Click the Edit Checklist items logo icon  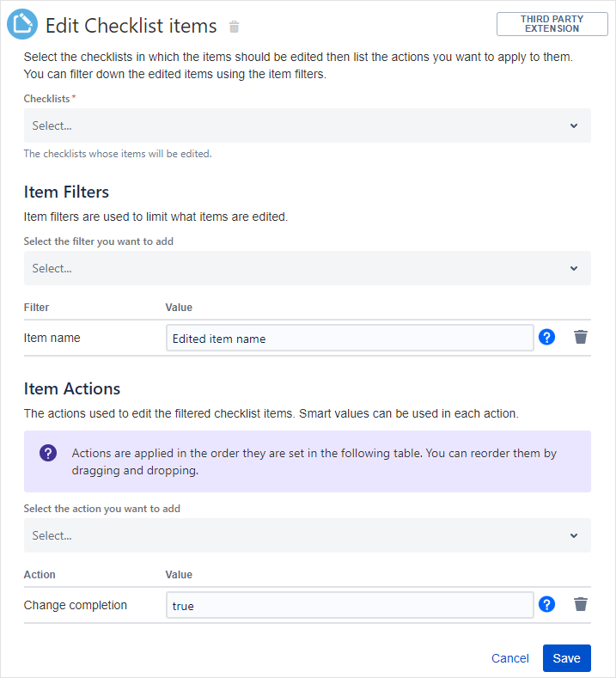(22, 25)
